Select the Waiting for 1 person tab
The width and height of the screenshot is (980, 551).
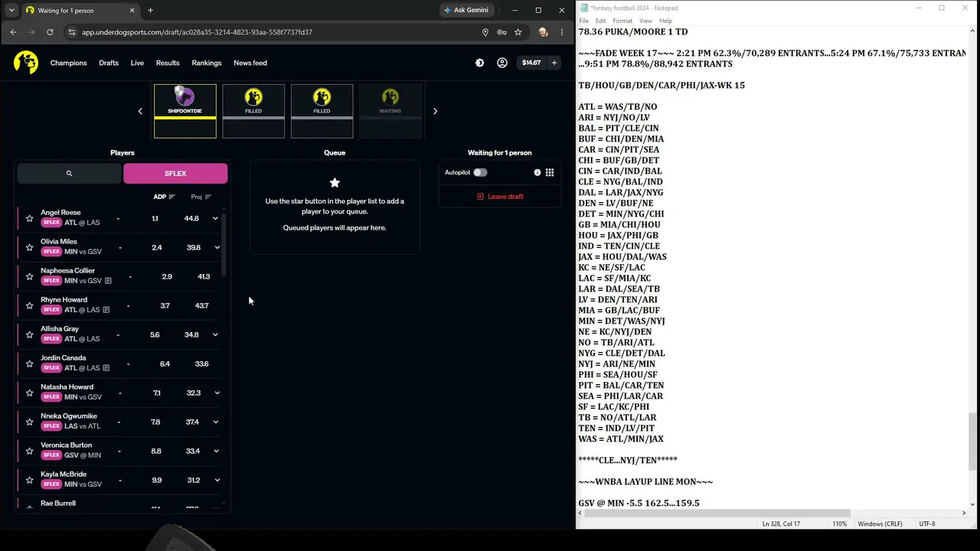click(x=80, y=11)
